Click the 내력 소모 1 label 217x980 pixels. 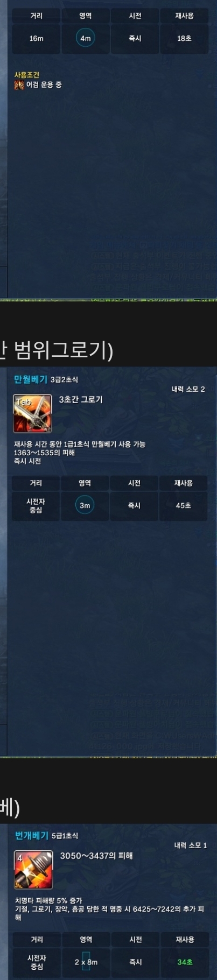(190, 845)
